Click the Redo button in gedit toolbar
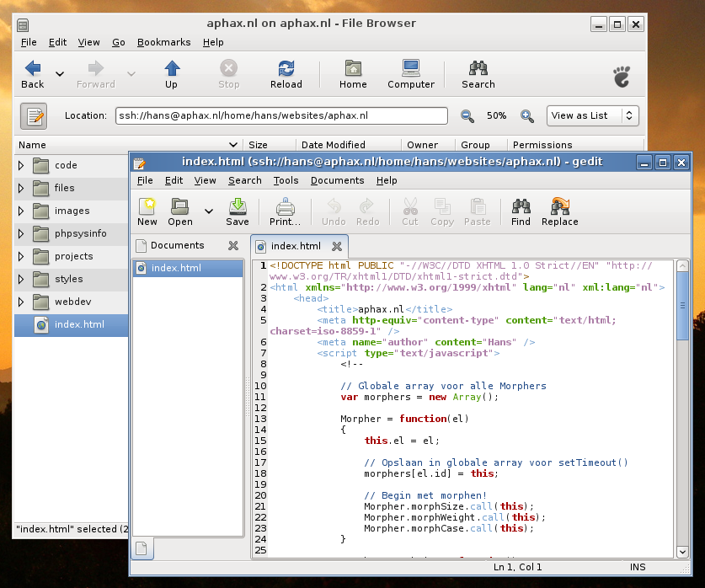This screenshot has width=705, height=588. [x=367, y=212]
